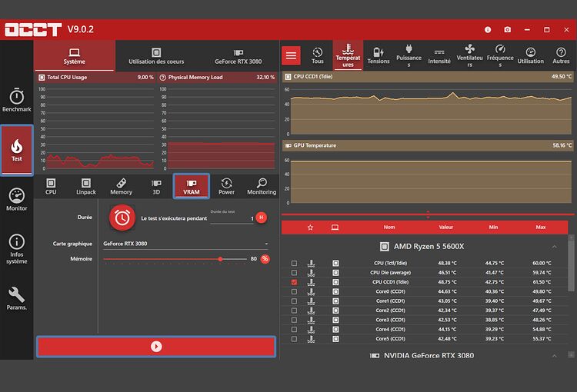Start the test with play button
The height and width of the screenshot is (392, 577).
tap(156, 347)
